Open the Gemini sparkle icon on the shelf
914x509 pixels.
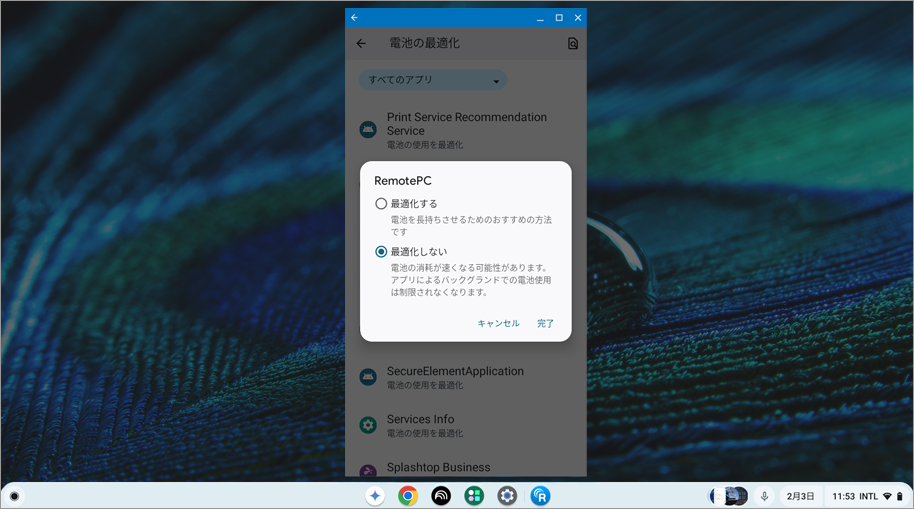coord(375,496)
